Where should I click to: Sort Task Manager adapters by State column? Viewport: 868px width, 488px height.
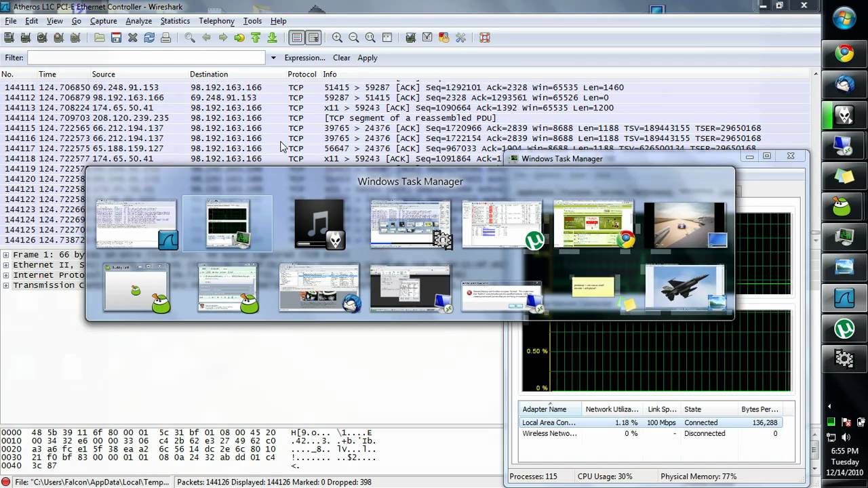(x=709, y=409)
